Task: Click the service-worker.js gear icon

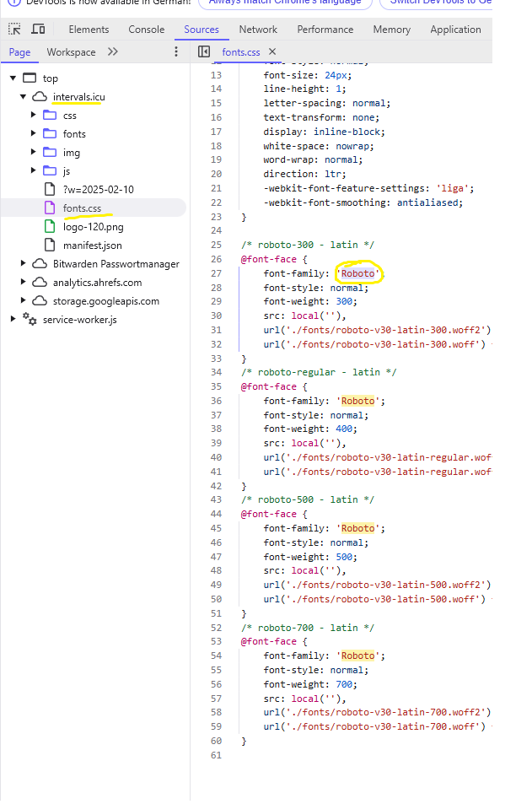Action: [x=30, y=320]
